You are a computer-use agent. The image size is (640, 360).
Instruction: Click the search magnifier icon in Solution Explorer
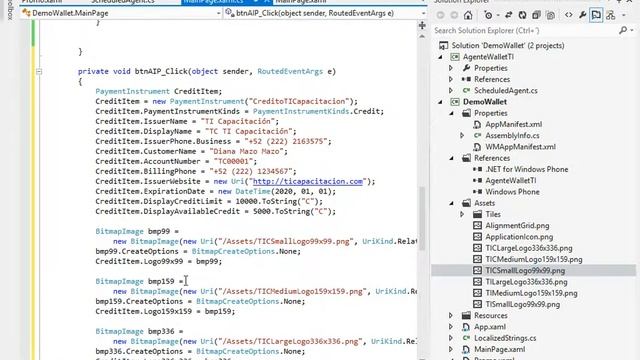[x=623, y=31]
